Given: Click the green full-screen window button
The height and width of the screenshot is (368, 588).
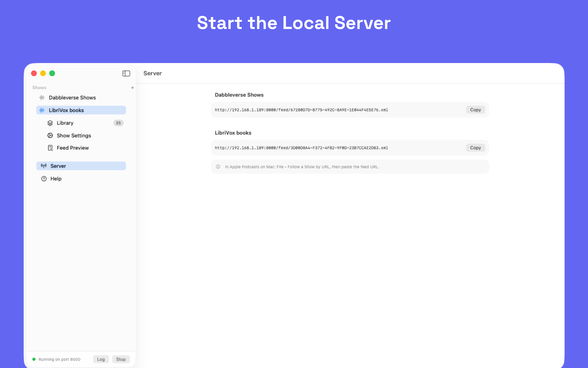Looking at the screenshot, I should click(x=52, y=73).
